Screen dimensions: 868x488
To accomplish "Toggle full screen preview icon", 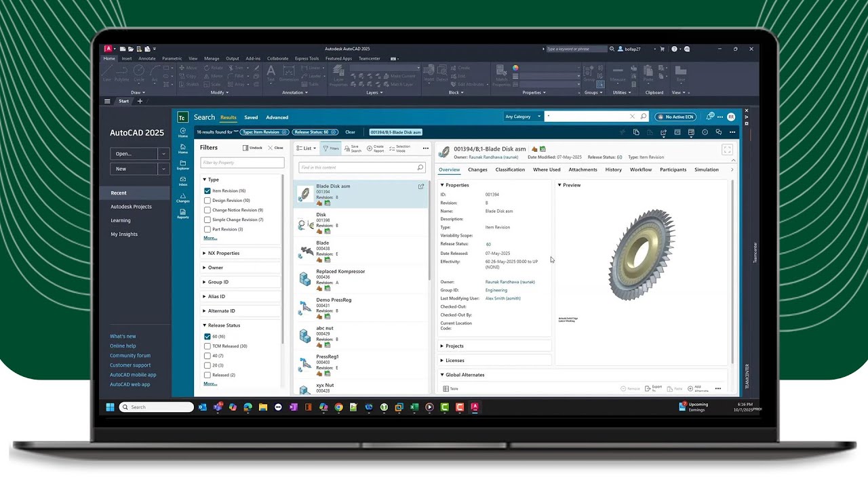I will pos(728,149).
